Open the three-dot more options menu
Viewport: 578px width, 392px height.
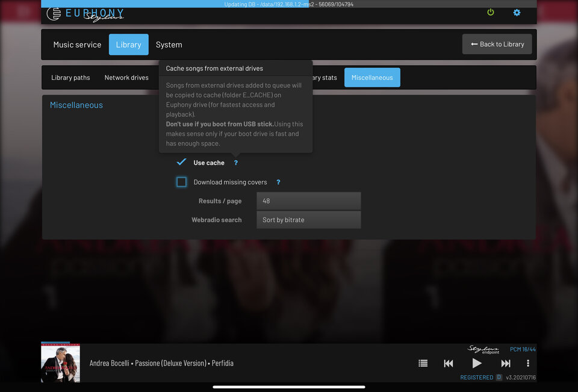click(528, 363)
